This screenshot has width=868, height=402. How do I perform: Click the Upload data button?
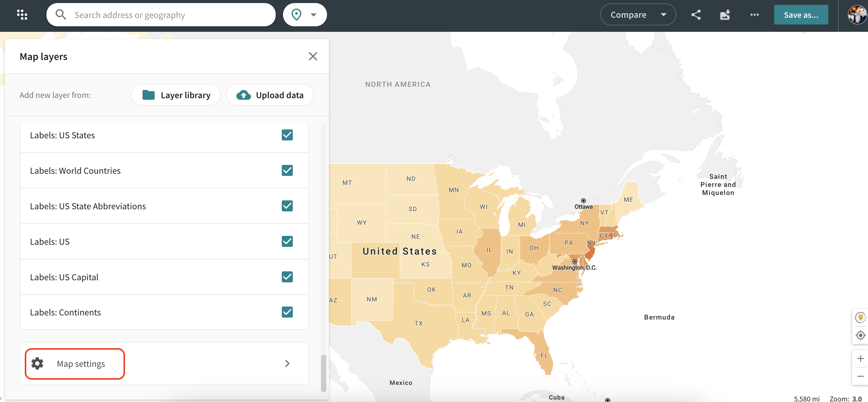click(270, 95)
